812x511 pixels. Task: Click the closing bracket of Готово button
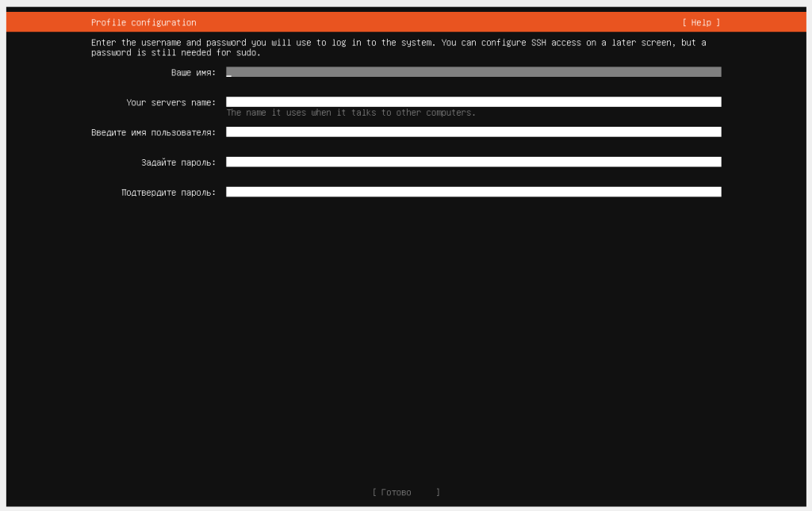click(438, 493)
